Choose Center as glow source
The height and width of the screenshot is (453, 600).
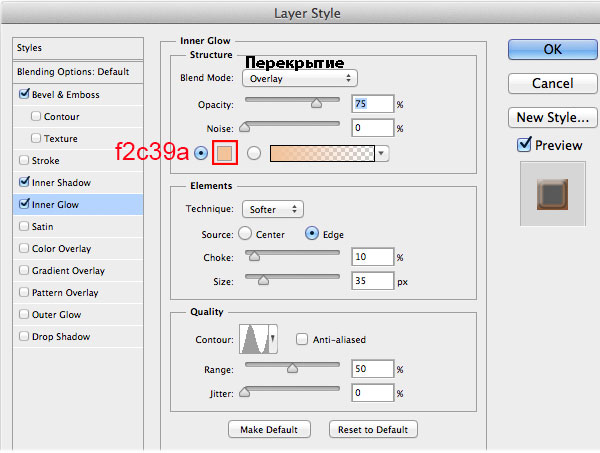[245, 233]
